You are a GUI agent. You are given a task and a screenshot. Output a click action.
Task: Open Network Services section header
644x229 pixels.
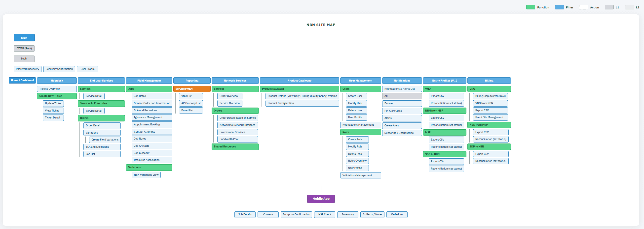235,81
